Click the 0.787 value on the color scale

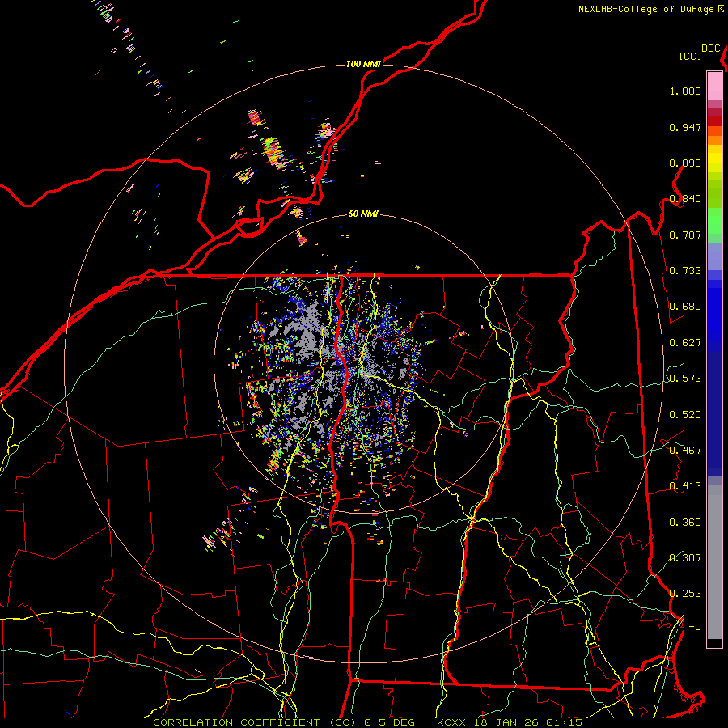point(685,235)
